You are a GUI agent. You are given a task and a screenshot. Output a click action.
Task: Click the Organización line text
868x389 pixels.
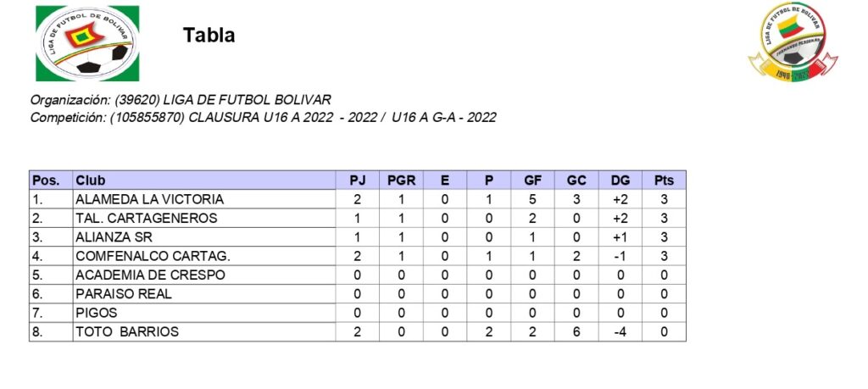pyautogui.click(x=181, y=100)
